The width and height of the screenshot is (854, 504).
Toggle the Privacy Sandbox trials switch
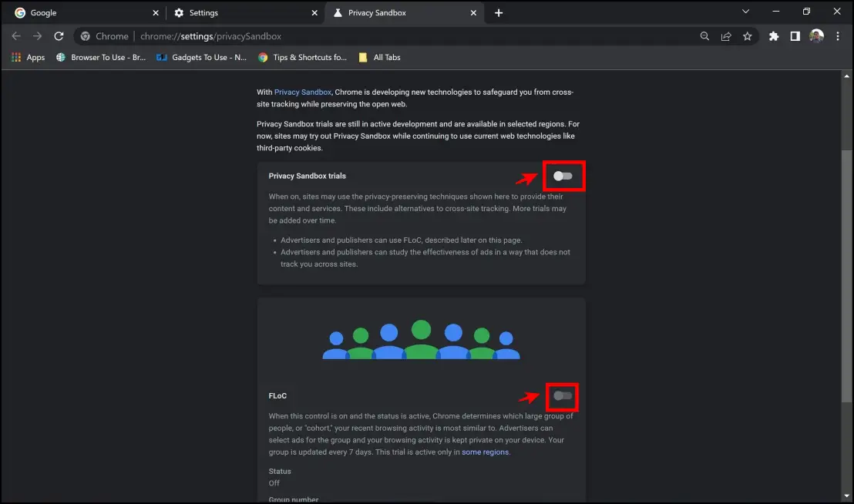click(x=563, y=176)
